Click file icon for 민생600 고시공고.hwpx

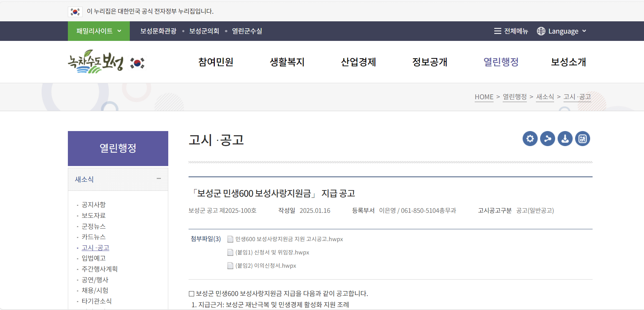pos(230,239)
